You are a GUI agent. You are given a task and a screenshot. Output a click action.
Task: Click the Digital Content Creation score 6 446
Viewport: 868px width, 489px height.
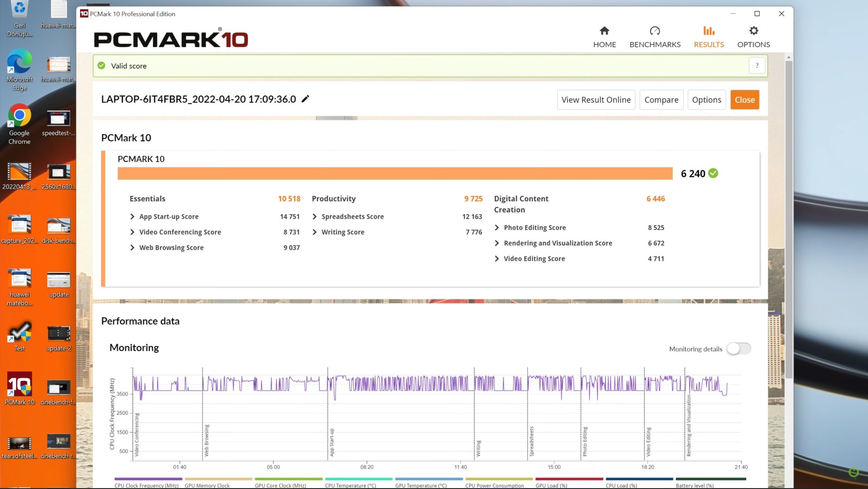pyautogui.click(x=656, y=199)
